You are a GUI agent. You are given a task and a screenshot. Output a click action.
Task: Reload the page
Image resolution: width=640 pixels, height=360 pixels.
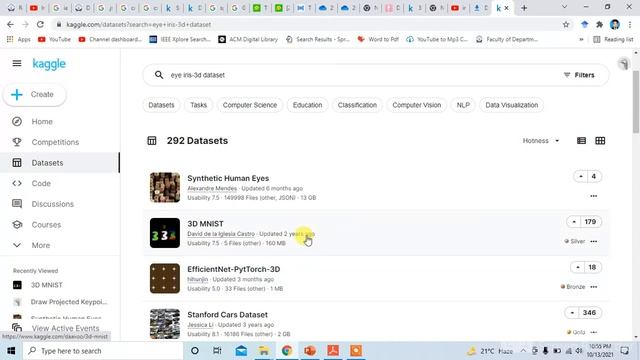[x=40, y=24]
